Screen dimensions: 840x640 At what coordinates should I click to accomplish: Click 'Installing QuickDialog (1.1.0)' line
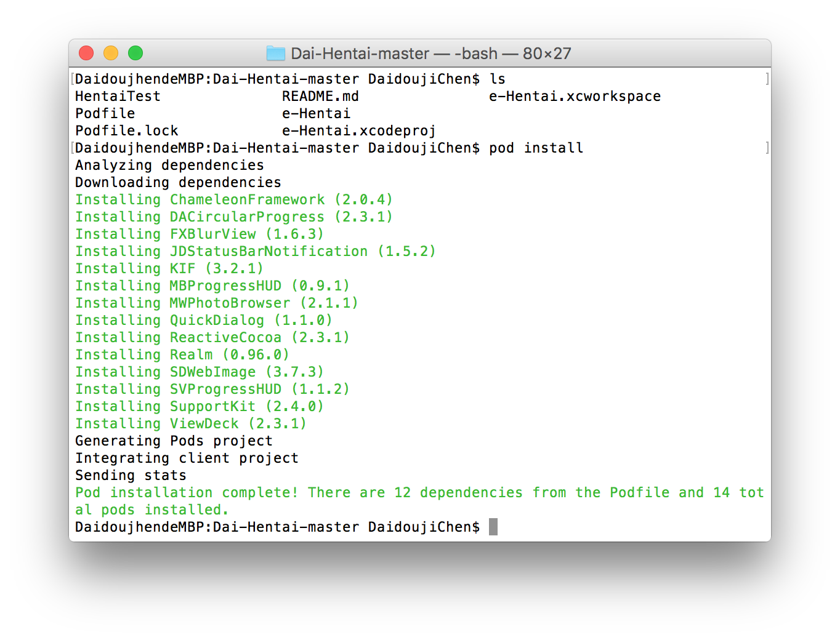coord(204,321)
